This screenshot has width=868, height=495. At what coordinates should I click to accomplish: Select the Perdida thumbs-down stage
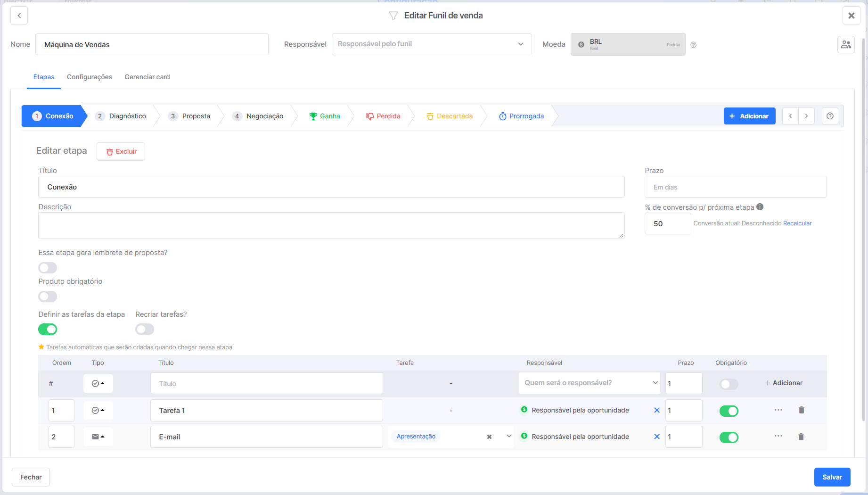coord(383,116)
